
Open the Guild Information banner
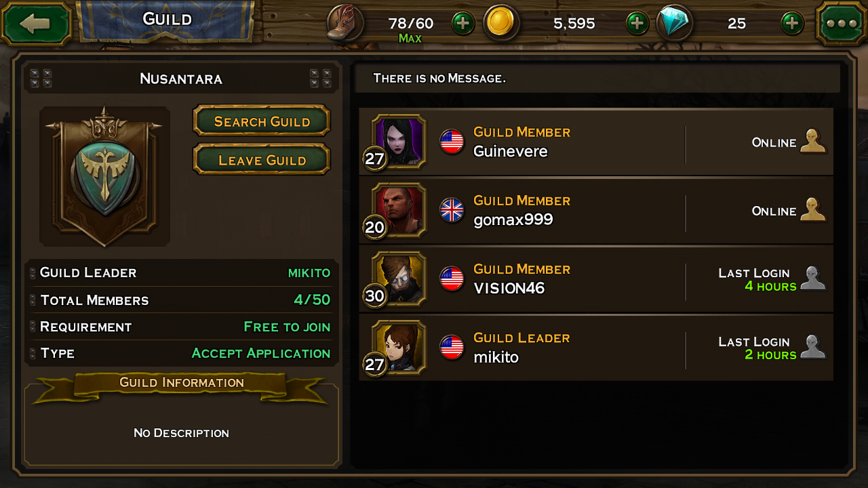[x=182, y=384]
